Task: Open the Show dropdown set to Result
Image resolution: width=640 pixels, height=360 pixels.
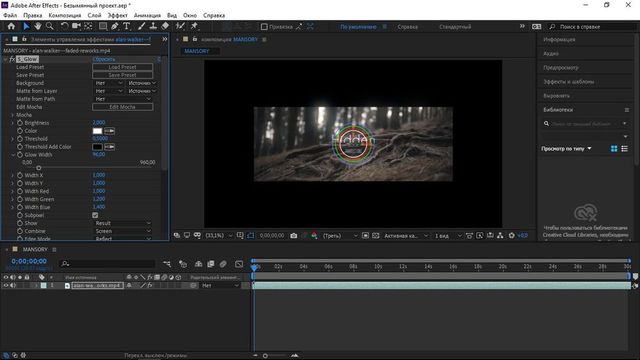Action: 123,223
